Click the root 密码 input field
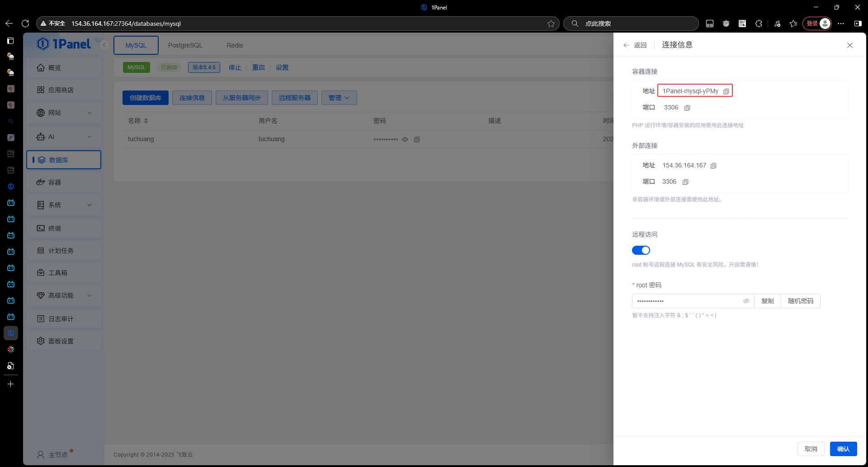The image size is (868, 467). click(x=687, y=301)
